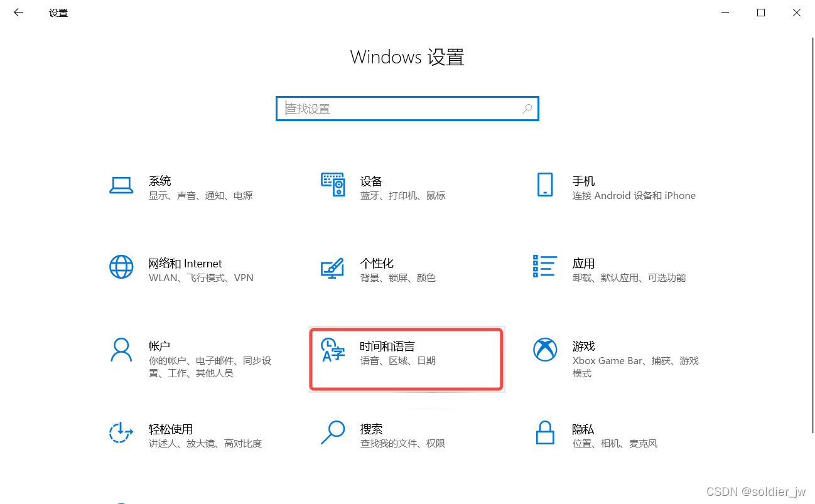Click description 讲述人、放大镜、高对比度

pyautogui.click(x=205, y=444)
